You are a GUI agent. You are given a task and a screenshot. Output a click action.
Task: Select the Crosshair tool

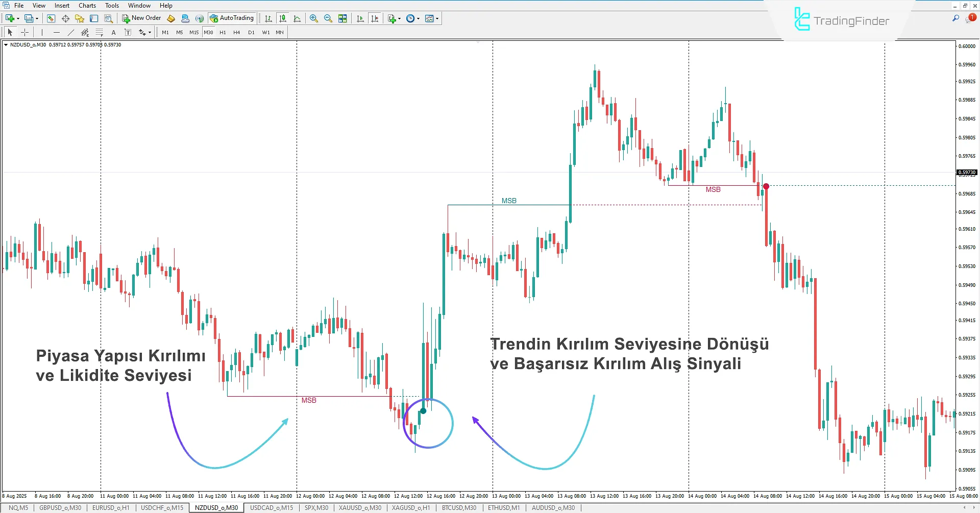24,32
